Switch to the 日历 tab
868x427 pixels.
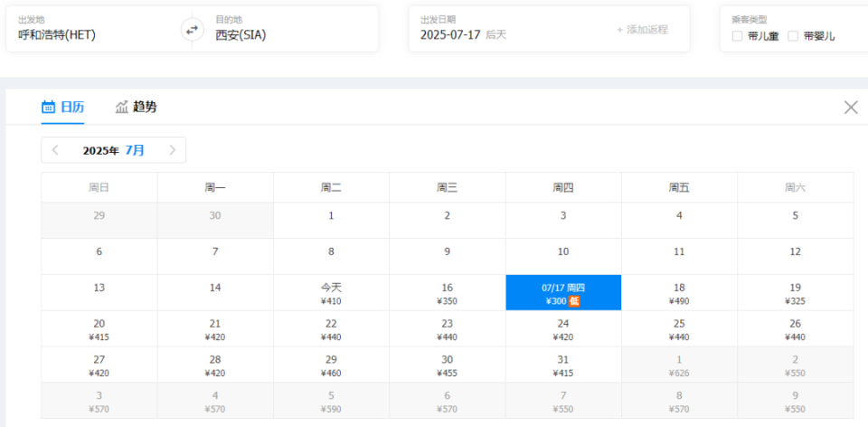pos(63,107)
